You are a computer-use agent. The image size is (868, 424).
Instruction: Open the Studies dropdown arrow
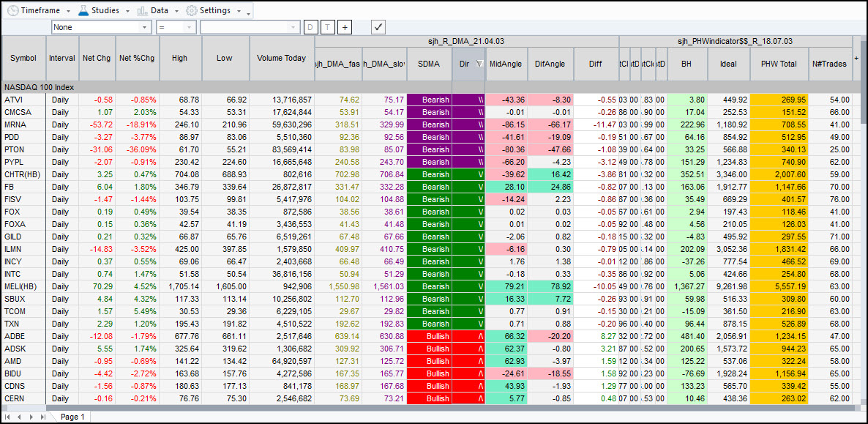tap(127, 11)
